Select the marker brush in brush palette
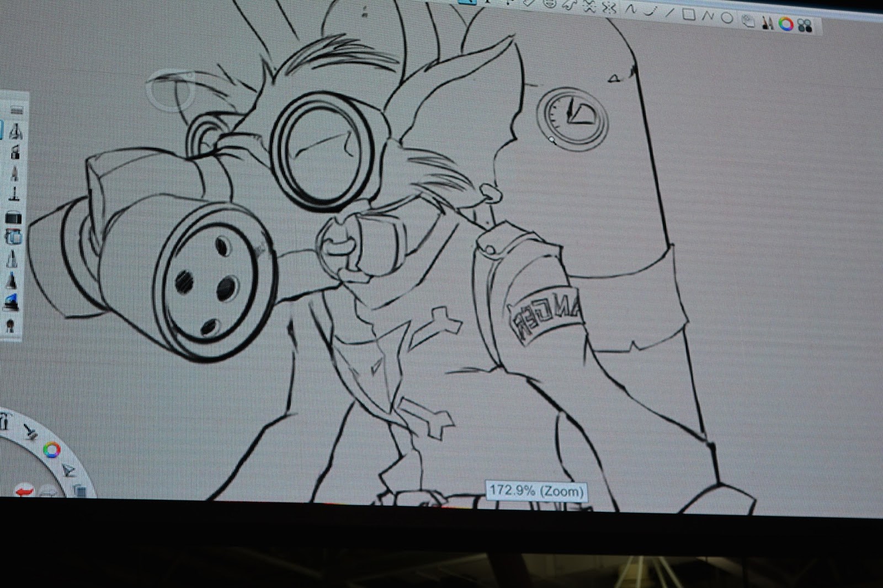Viewport: 883px width, 588px height. click(15, 173)
